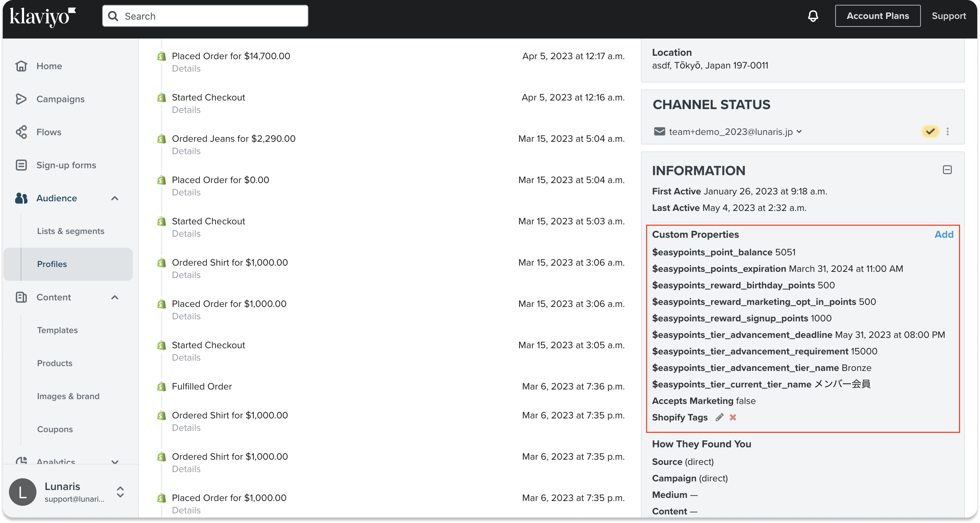Go to Home

pos(49,66)
